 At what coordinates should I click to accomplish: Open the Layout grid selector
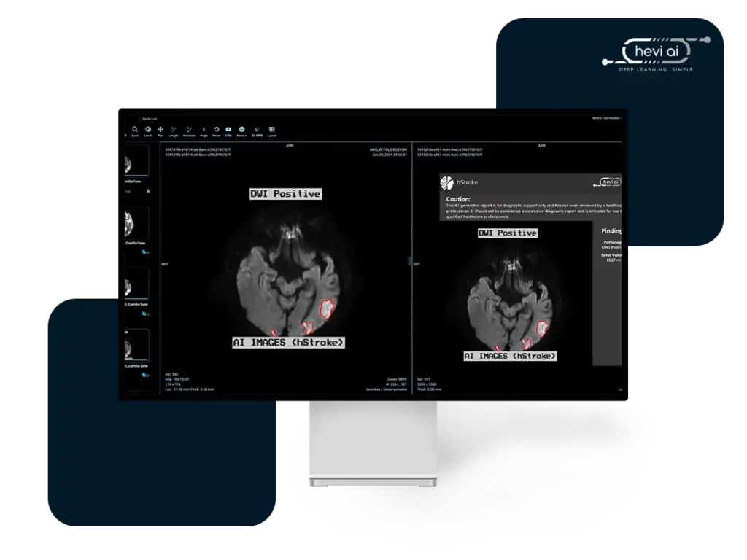(271, 130)
